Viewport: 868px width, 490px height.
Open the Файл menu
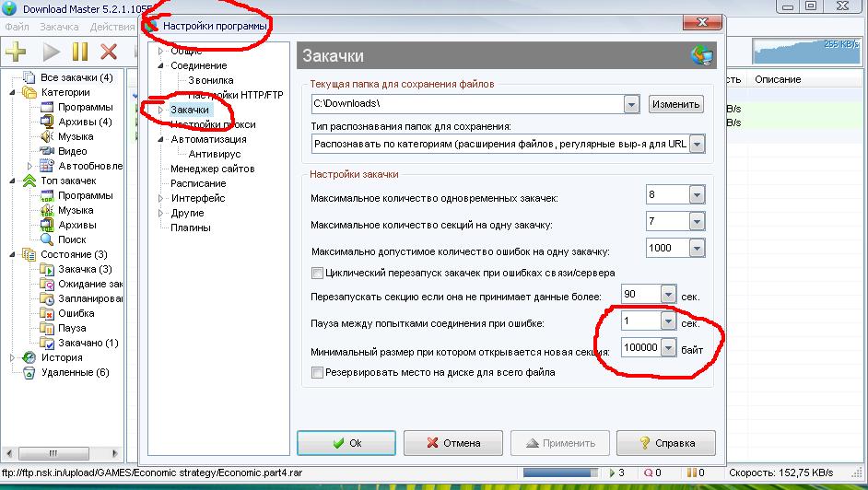click(x=17, y=27)
